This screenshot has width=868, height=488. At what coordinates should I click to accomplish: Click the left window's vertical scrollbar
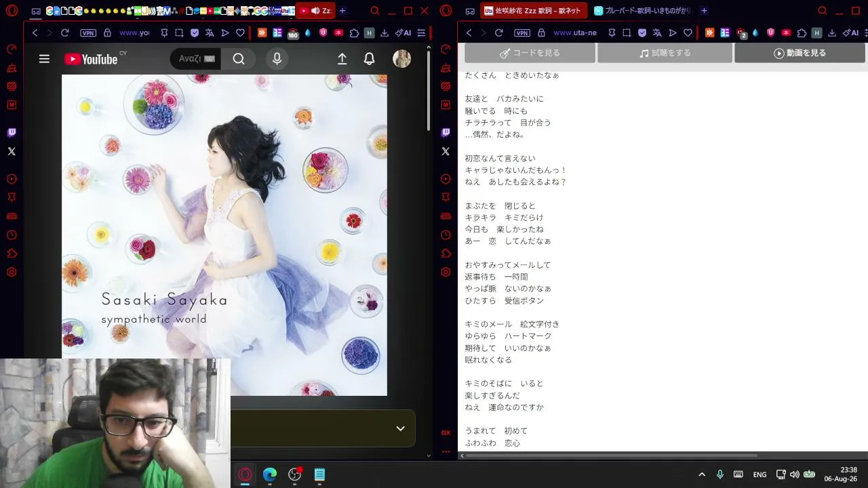(x=429, y=91)
